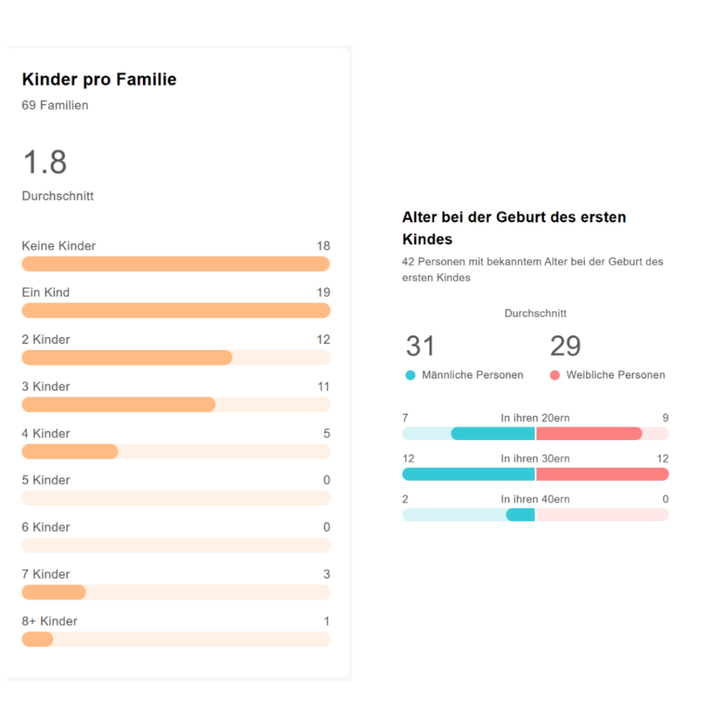Select the male bar for In ihren 30ern
The image size is (728, 728).
coord(469,474)
